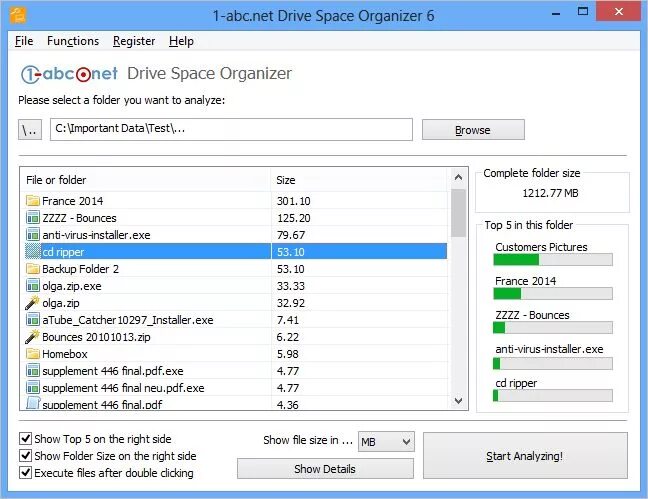
Task: Click the 6.22 size value
Action: point(288,337)
